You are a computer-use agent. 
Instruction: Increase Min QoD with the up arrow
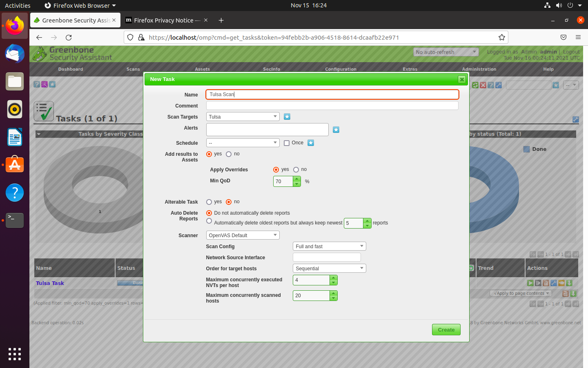[297, 179]
